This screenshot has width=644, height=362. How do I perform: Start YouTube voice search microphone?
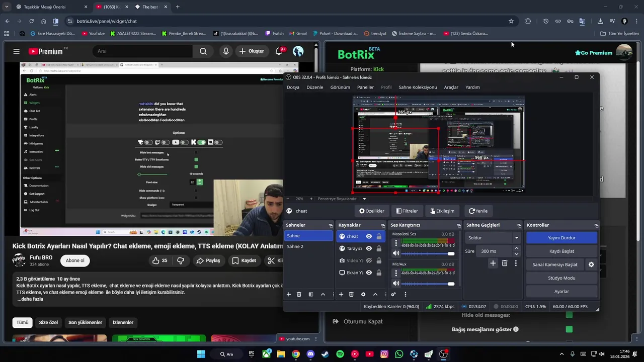pos(226,51)
